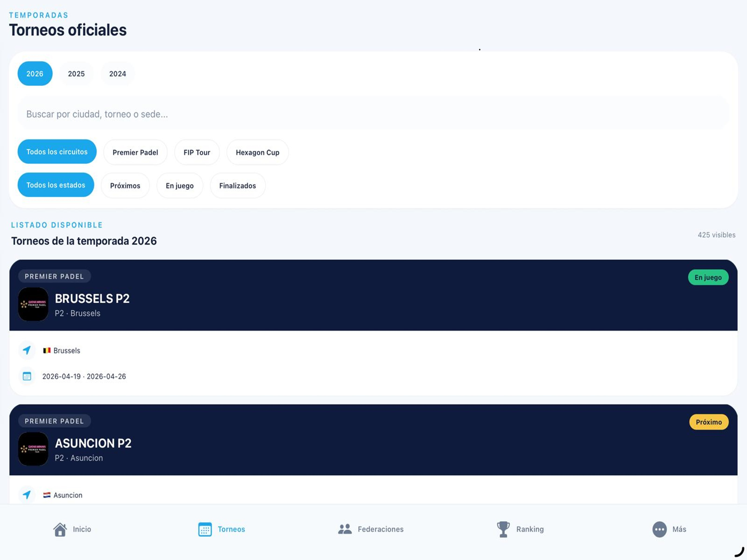The width and height of the screenshot is (747, 560).
Task: Filter by FIP Tour circuit
Action: (x=197, y=152)
